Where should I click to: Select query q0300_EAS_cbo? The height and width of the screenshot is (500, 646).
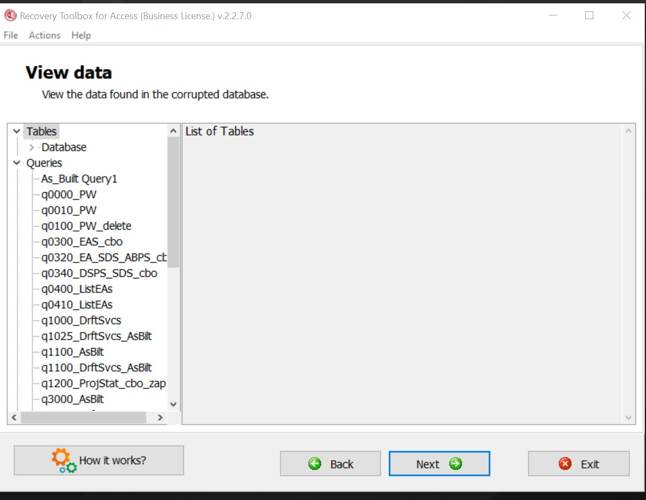click(82, 242)
